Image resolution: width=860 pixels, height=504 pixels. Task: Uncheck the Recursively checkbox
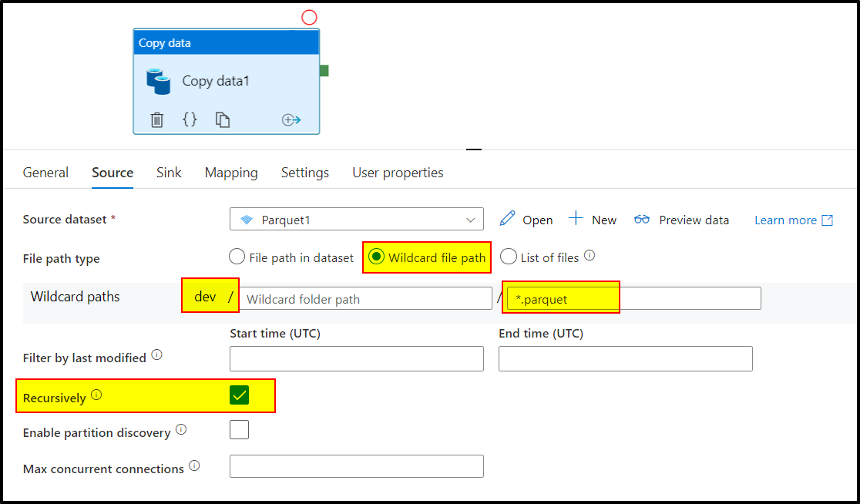[239, 395]
